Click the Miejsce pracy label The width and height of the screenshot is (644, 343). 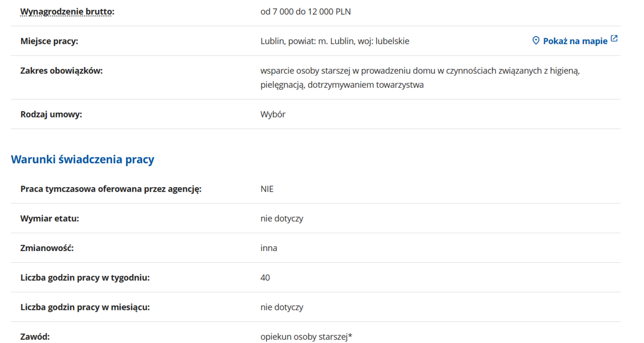pyautogui.click(x=49, y=41)
